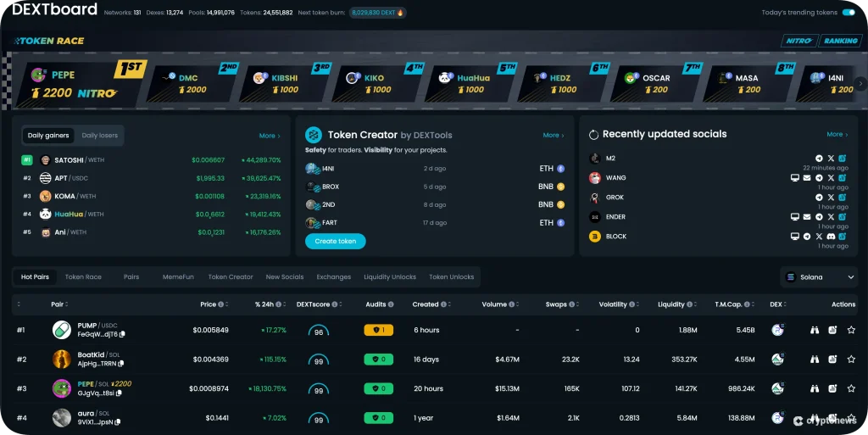Toggle the Today's trending tokens switch
The height and width of the screenshot is (435, 868).
[848, 13]
